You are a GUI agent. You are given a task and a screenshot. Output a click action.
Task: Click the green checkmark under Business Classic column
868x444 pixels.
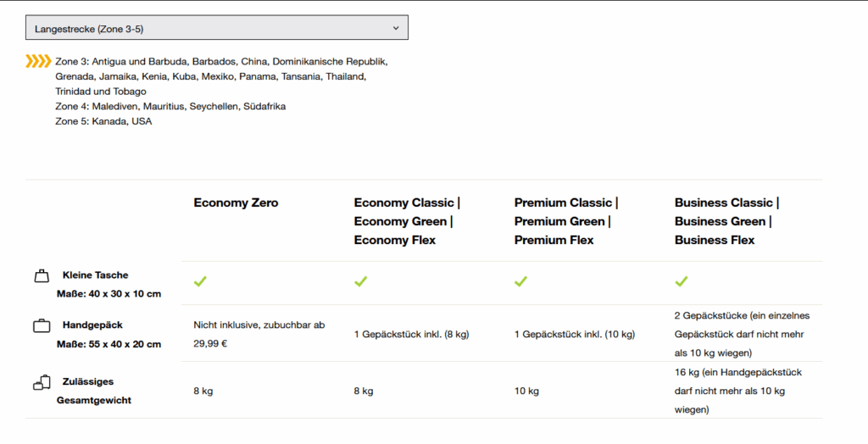pyautogui.click(x=681, y=281)
